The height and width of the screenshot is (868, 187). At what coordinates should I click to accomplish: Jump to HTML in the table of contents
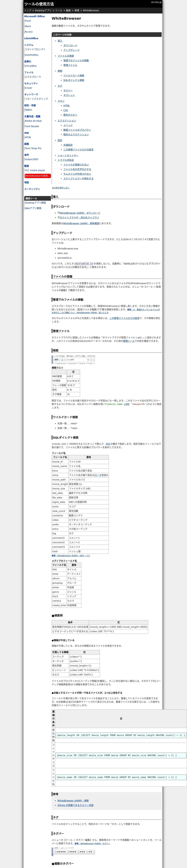(x=67, y=105)
